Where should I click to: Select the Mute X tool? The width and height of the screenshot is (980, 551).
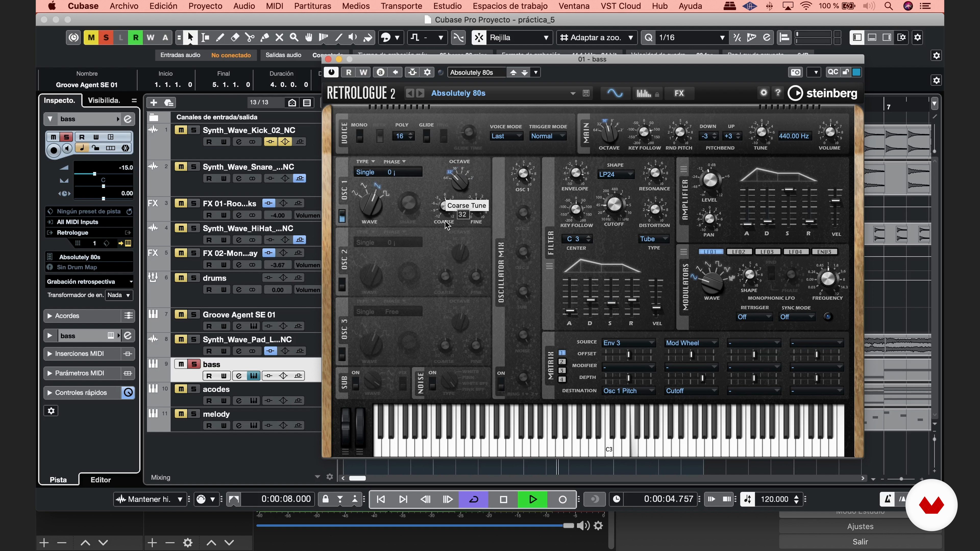[x=279, y=37]
